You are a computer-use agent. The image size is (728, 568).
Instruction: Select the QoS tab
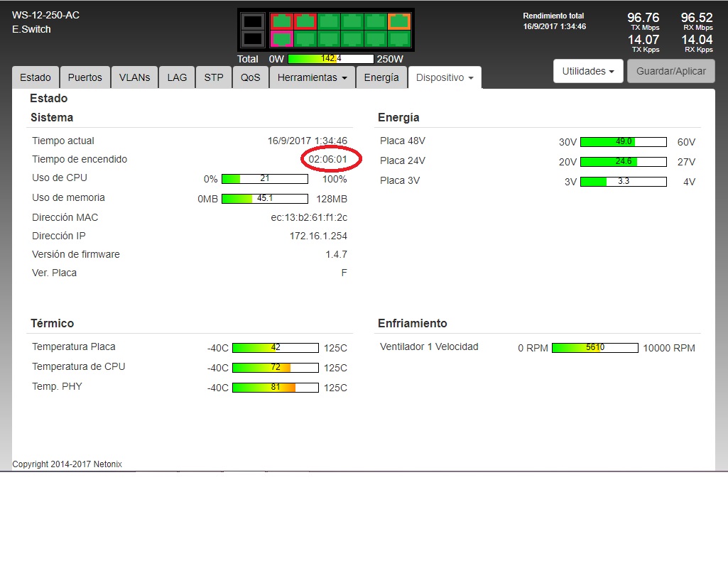251,77
